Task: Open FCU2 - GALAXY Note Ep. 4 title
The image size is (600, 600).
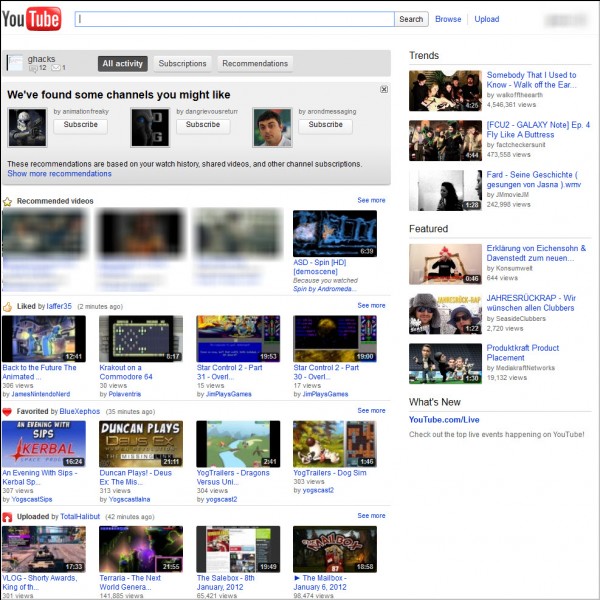Action: click(x=538, y=130)
